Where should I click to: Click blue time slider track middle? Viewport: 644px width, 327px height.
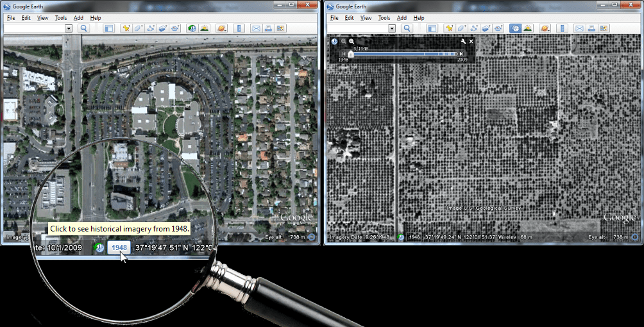coord(405,54)
